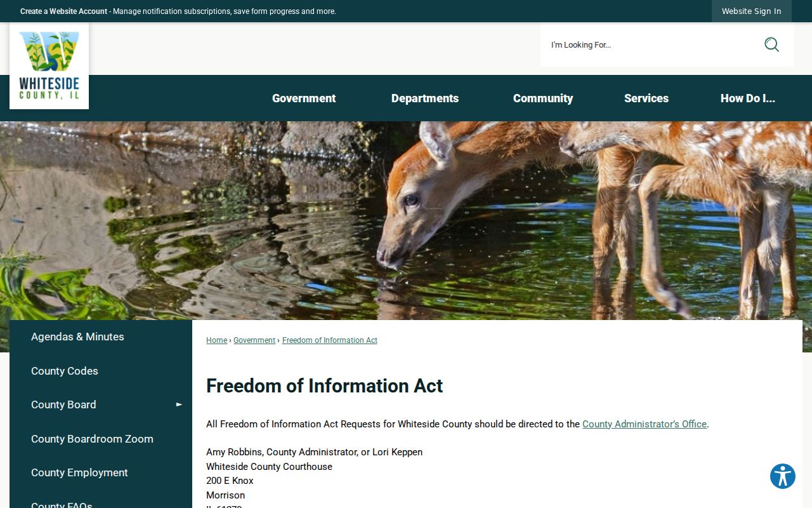Click the Whiteside County Courthouse text

point(269,467)
